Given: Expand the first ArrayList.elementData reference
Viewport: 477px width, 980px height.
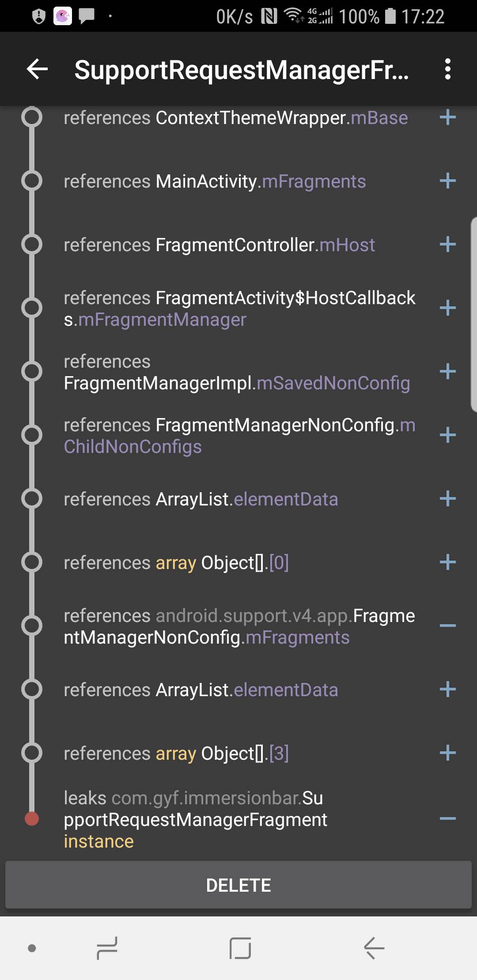Looking at the screenshot, I should pos(447,499).
